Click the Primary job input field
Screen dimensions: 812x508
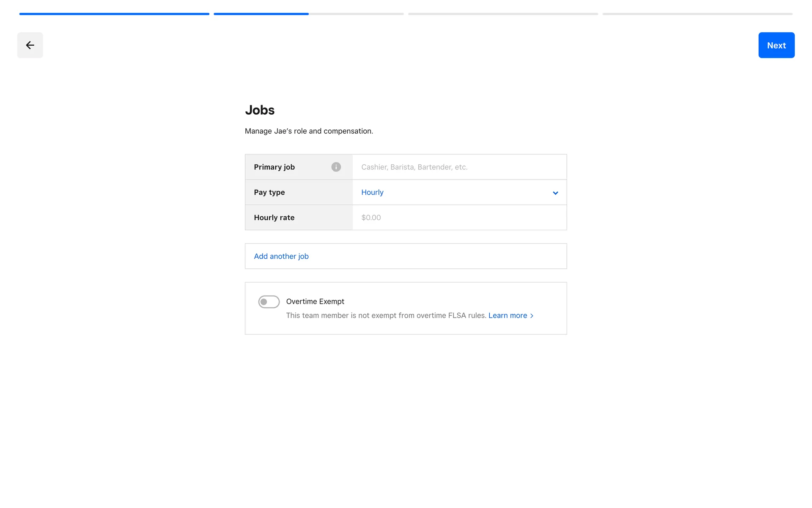click(459, 167)
